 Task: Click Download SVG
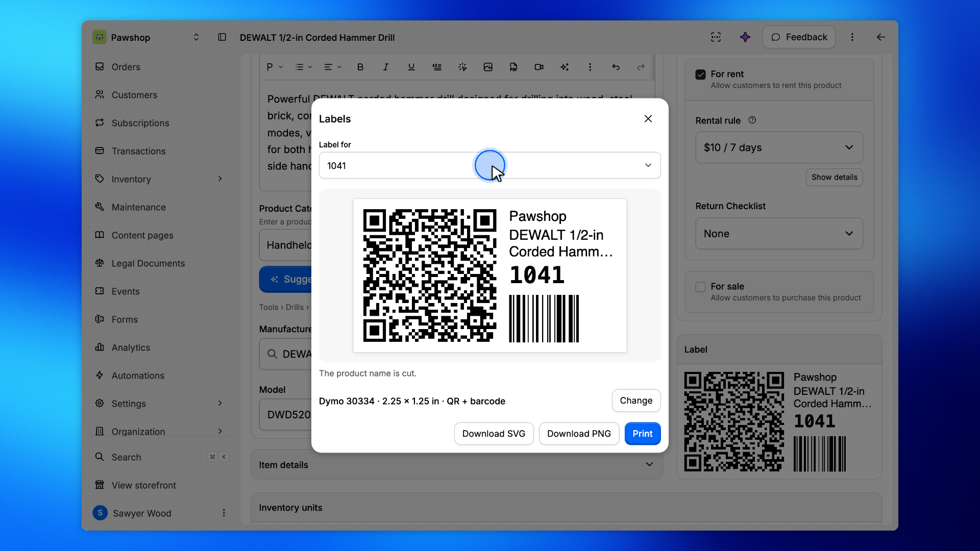tap(494, 434)
